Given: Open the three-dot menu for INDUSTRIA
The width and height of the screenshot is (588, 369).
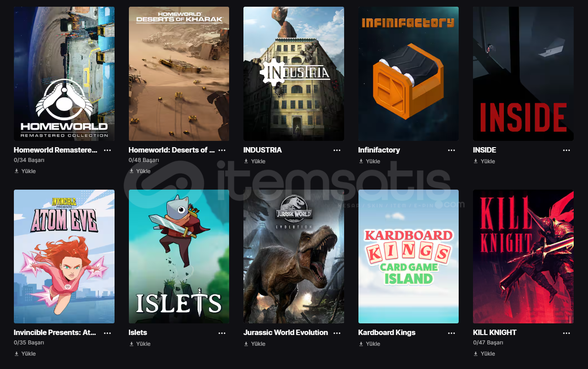Looking at the screenshot, I should coord(337,150).
